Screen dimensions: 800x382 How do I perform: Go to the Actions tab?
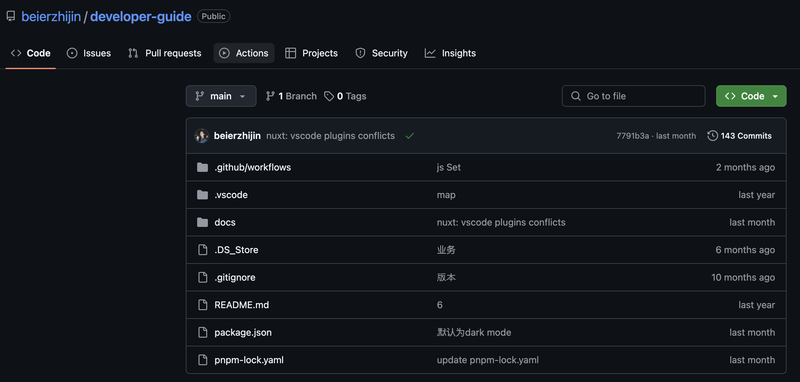pyautogui.click(x=244, y=53)
